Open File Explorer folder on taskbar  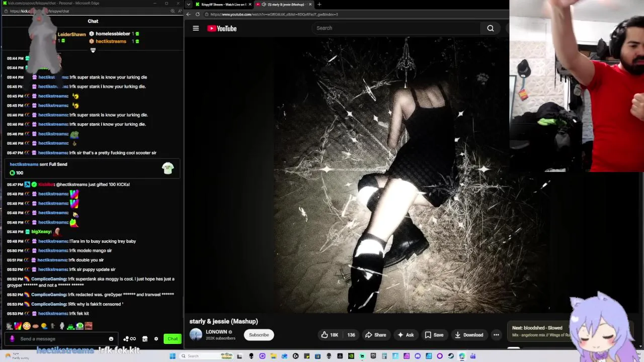pos(273,356)
